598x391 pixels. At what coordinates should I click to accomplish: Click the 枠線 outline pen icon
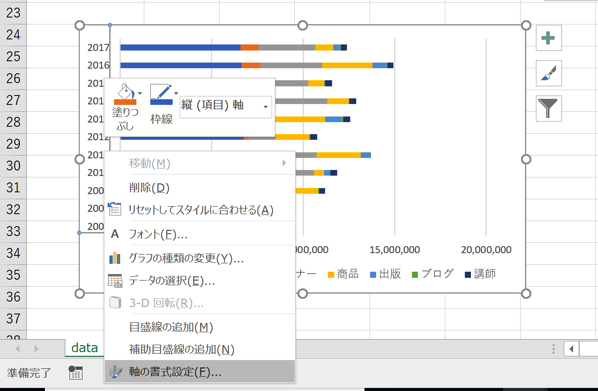161,94
